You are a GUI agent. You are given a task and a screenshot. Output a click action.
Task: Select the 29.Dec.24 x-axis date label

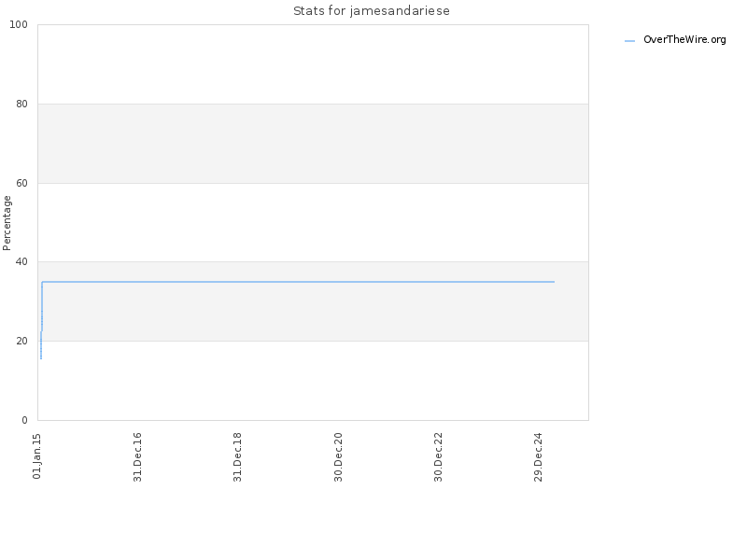tap(539, 456)
